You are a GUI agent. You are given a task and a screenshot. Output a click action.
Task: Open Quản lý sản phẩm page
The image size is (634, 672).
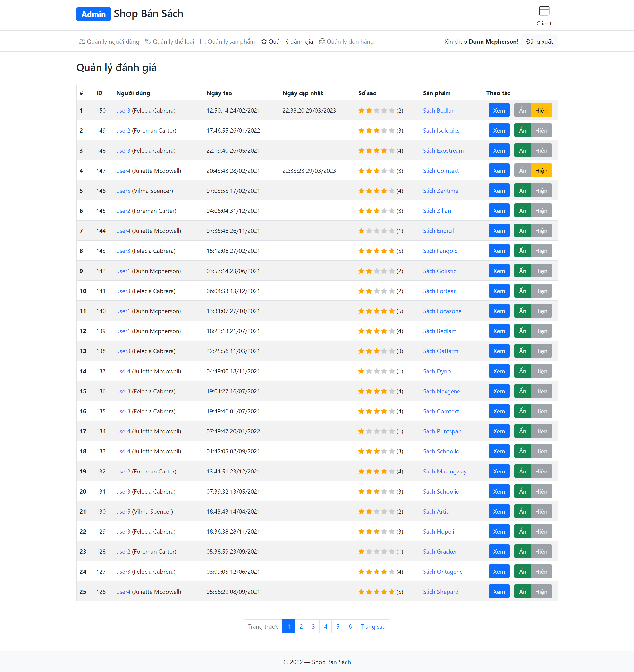pos(227,42)
